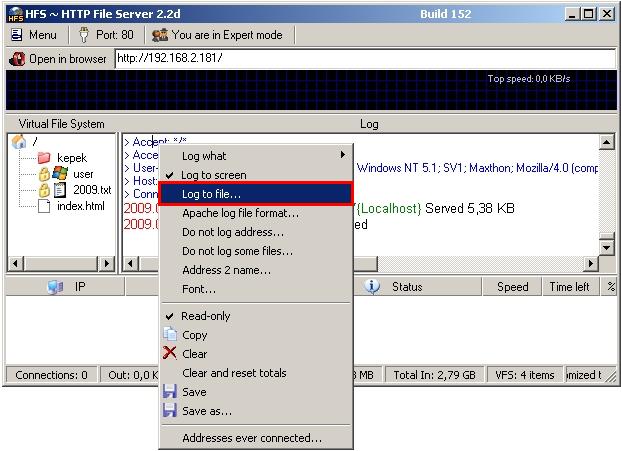This screenshot has height=451, width=621.
Task: Click 'You are in Expert mode' button
Action: click(x=217, y=35)
